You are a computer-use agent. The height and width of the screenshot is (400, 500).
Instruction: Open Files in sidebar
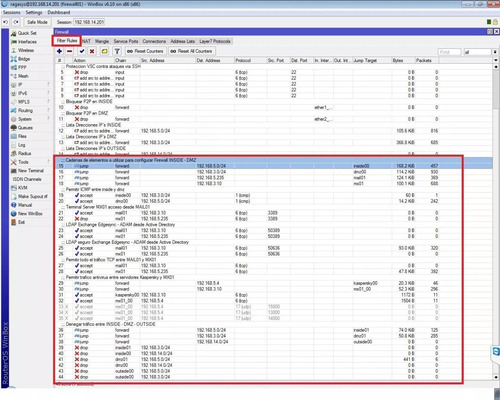pos(22,136)
